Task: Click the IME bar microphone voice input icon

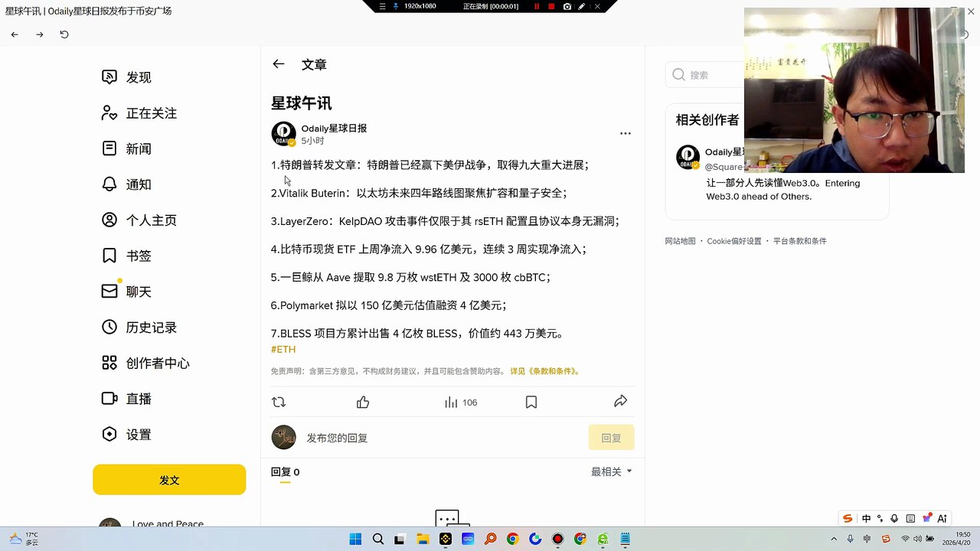Action: [x=894, y=518]
